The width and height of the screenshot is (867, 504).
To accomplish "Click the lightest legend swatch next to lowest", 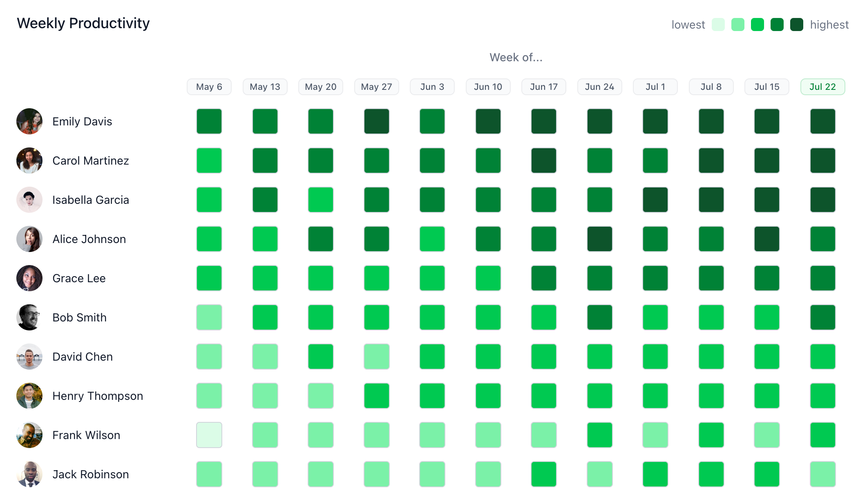I will [x=718, y=25].
